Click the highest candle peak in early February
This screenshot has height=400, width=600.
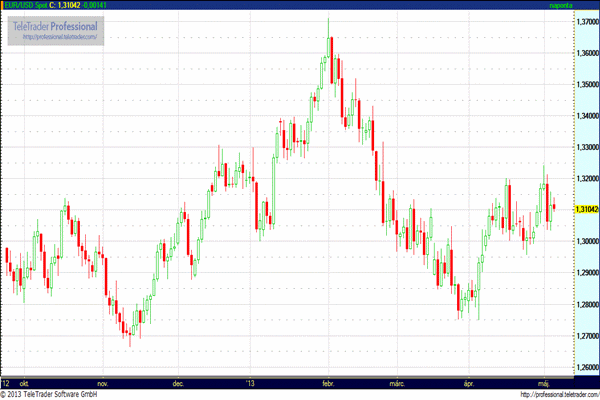tap(329, 36)
